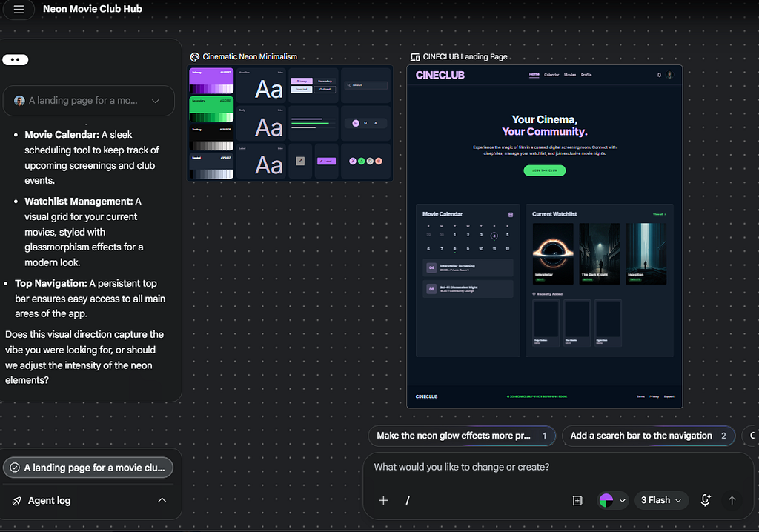Click the 'A landing page for a movie clu...' task chip

[88, 468]
